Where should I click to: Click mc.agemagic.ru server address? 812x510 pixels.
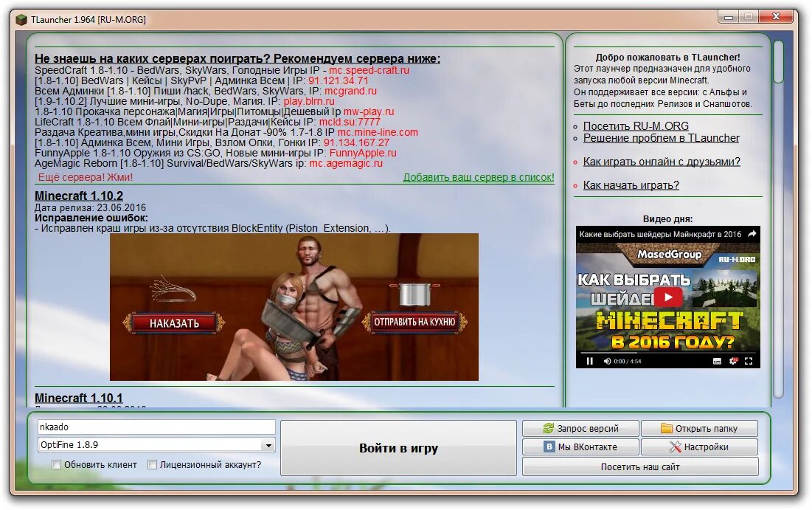coord(346,163)
